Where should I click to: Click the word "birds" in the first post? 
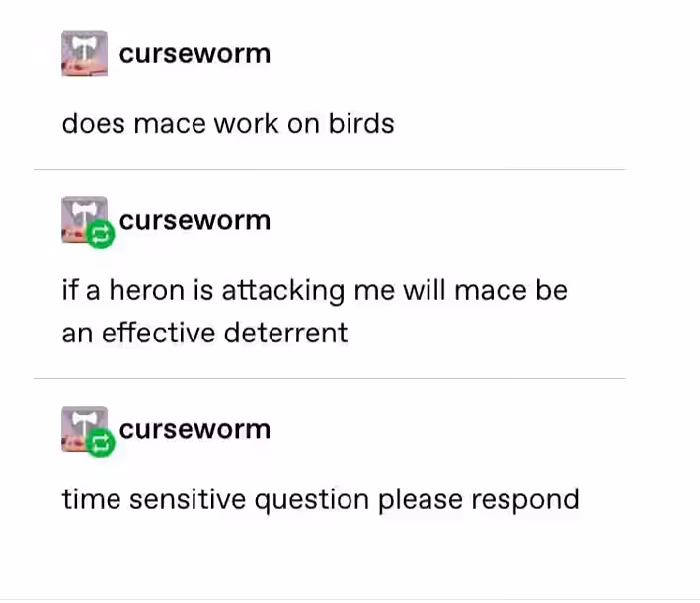click(361, 123)
